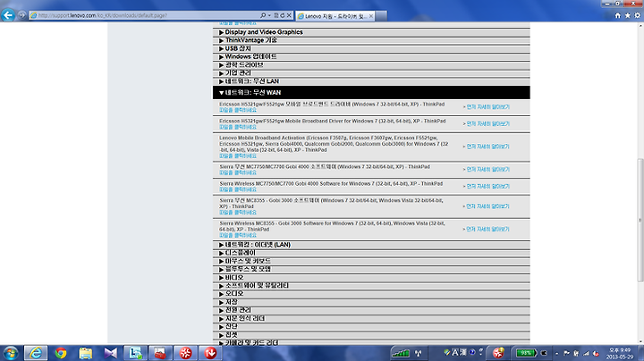Open the taskbar clock and date
This screenshot has height=361, width=644.
[x=620, y=354]
